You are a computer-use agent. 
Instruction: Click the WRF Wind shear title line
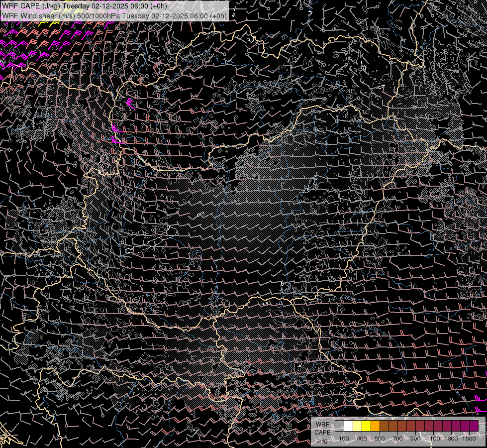click(114, 16)
